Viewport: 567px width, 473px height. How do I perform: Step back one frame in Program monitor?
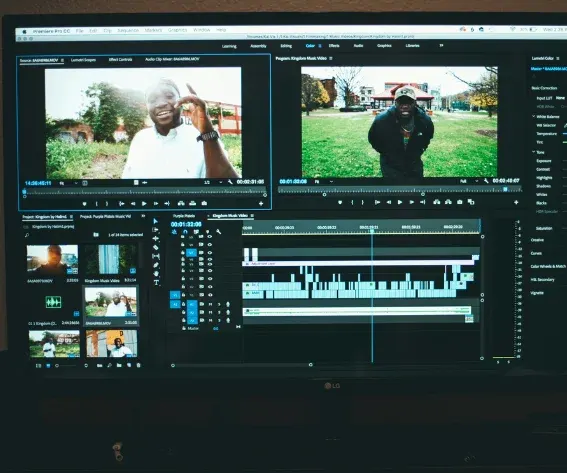(389, 203)
